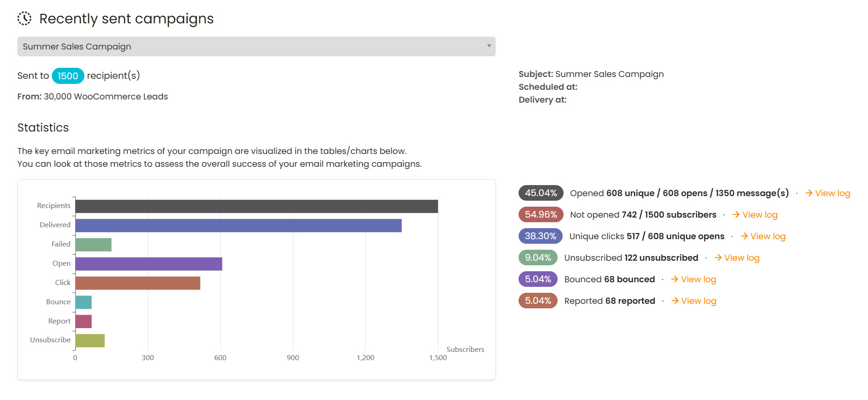The image size is (868, 400).
Task: Click 'Unsubscribed 122 unsubscribed' text
Action: coord(631,258)
